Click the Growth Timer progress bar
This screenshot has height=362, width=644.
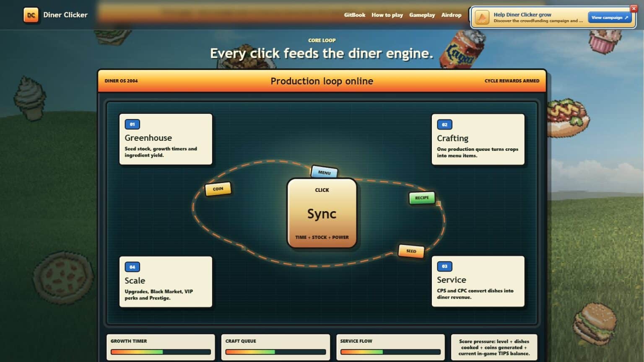pyautogui.click(x=161, y=352)
